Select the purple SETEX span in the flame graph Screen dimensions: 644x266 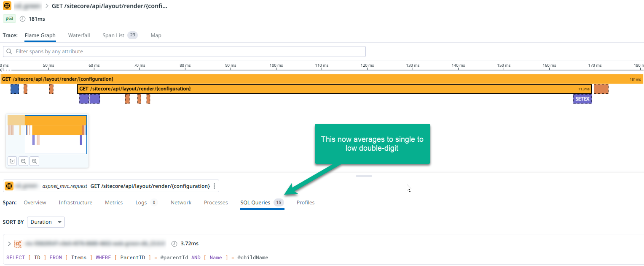(582, 98)
